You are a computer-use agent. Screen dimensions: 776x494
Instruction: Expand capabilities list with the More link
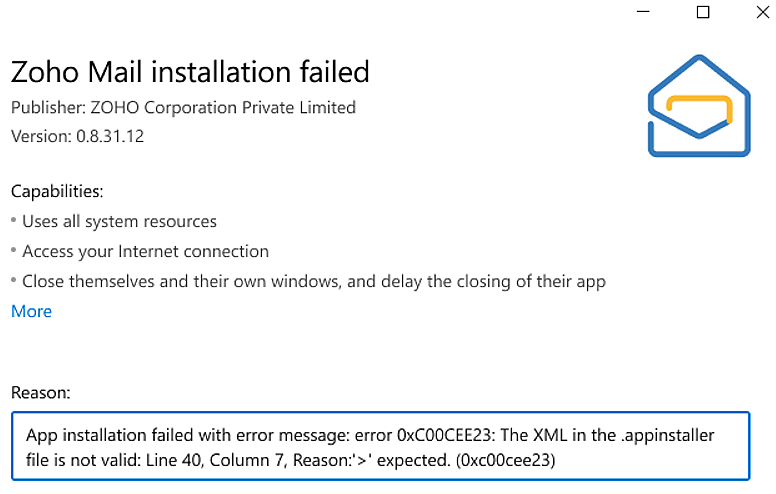point(31,311)
